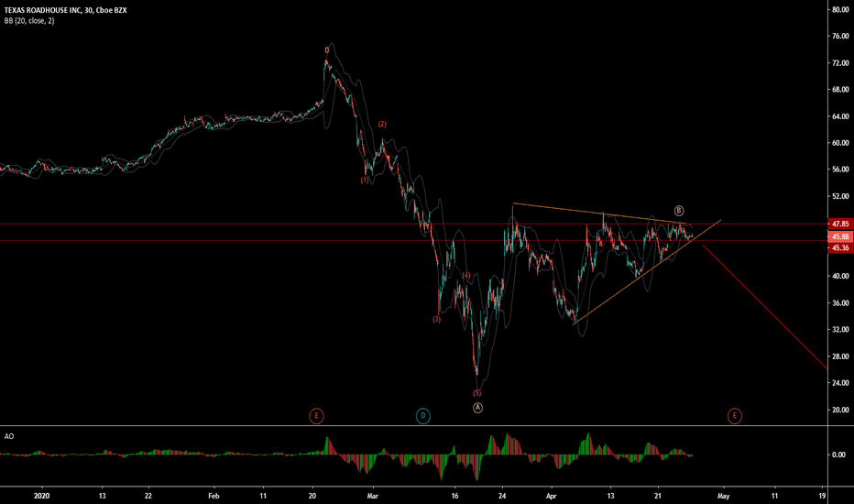Click the 0.00 AO axis label
Image resolution: width=854 pixels, height=504 pixels.
point(838,455)
